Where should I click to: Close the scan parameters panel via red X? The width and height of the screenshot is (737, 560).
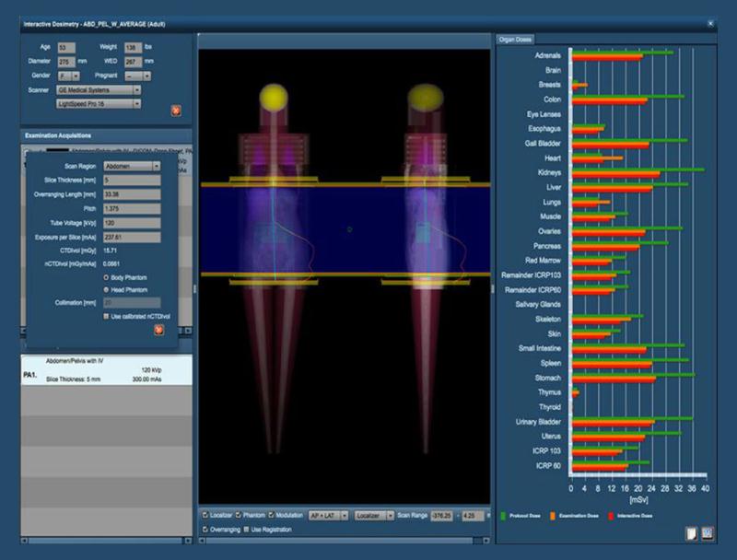pyautogui.click(x=159, y=328)
